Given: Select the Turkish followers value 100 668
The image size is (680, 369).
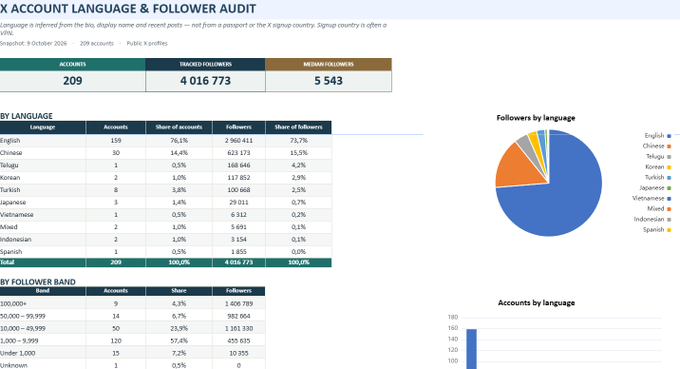Looking at the screenshot, I should pyautogui.click(x=239, y=190).
